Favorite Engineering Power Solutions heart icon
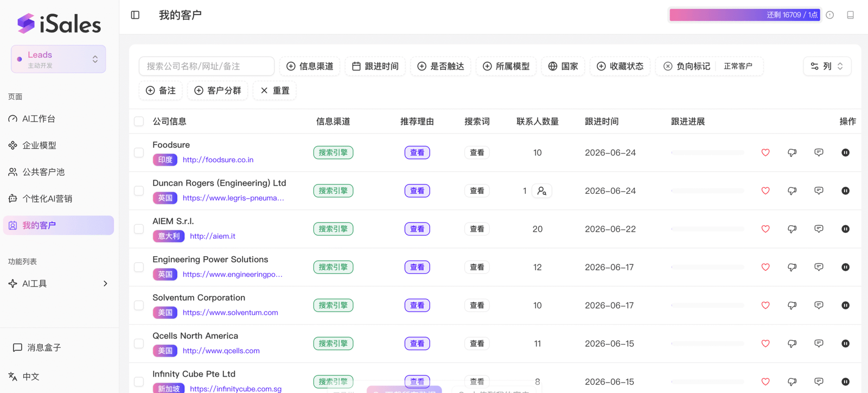The image size is (868, 393). 765,267
